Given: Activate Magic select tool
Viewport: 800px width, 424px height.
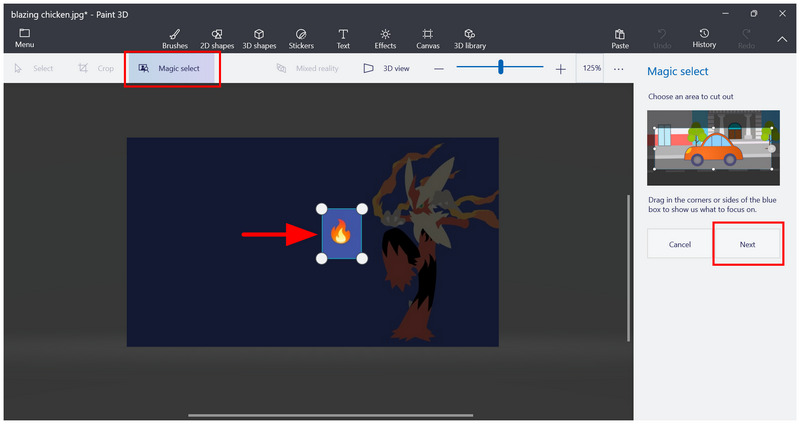Looking at the screenshot, I should 171,68.
